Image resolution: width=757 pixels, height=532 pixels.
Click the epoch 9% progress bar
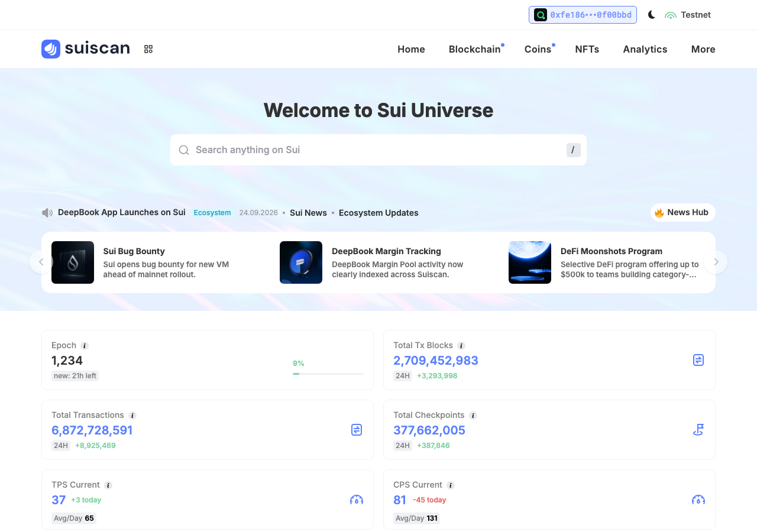[x=328, y=374]
